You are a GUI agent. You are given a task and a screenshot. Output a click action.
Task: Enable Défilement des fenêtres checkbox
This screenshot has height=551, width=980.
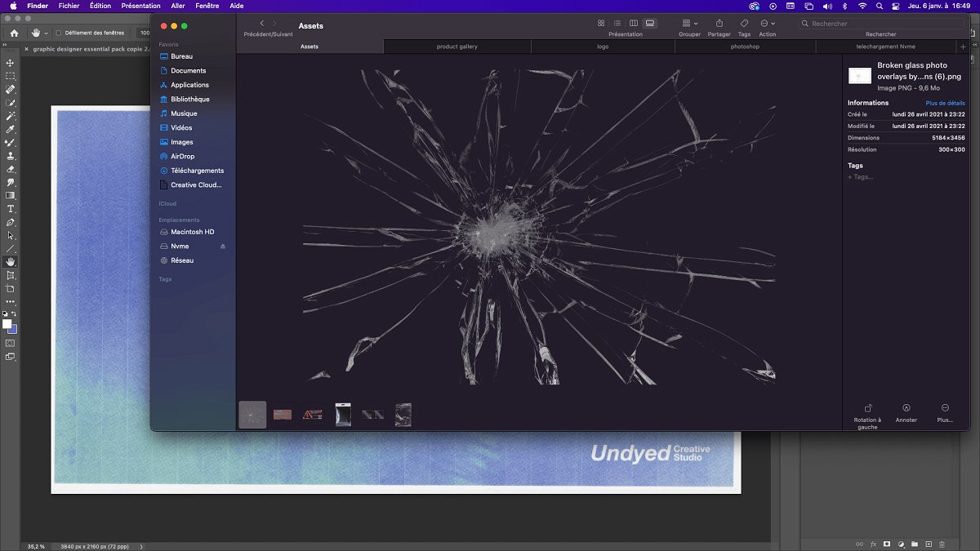(58, 33)
